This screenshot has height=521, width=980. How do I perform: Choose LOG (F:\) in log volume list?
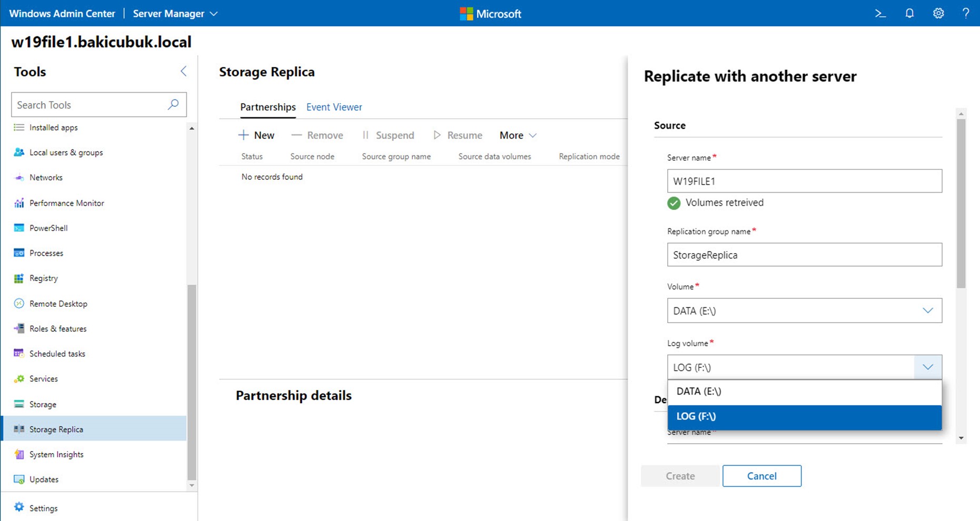(804, 417)
